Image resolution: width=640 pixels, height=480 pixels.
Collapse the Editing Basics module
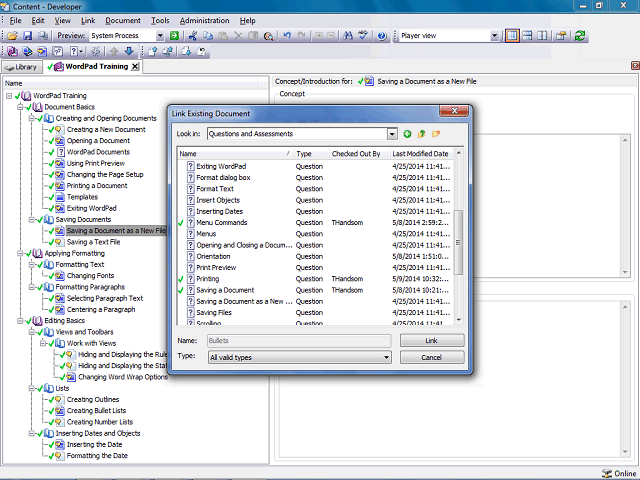[20, 321]
